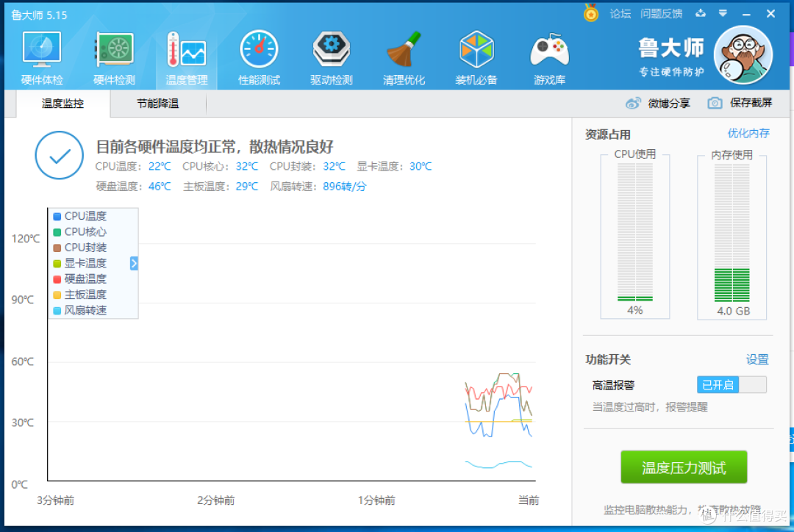Launch the 性能测试 gauge icon
This screenshot has width=794, height=532.
(x=259, y=58)
